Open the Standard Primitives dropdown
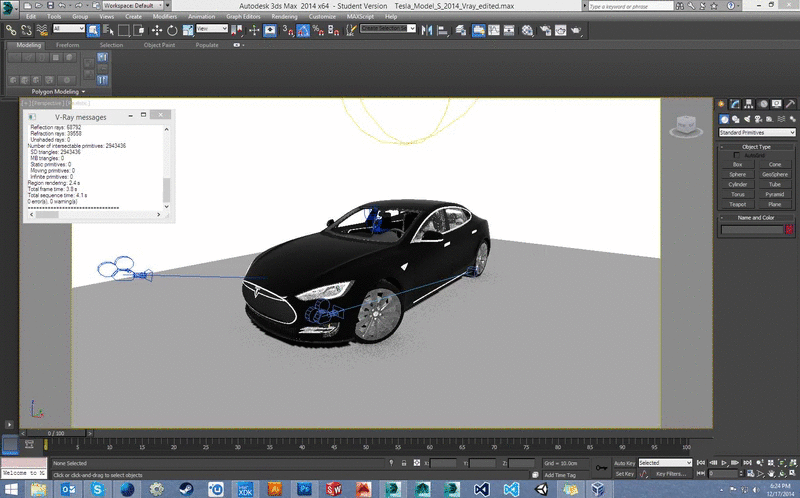This screenshot has height=498, width=800. coord(757,132)
